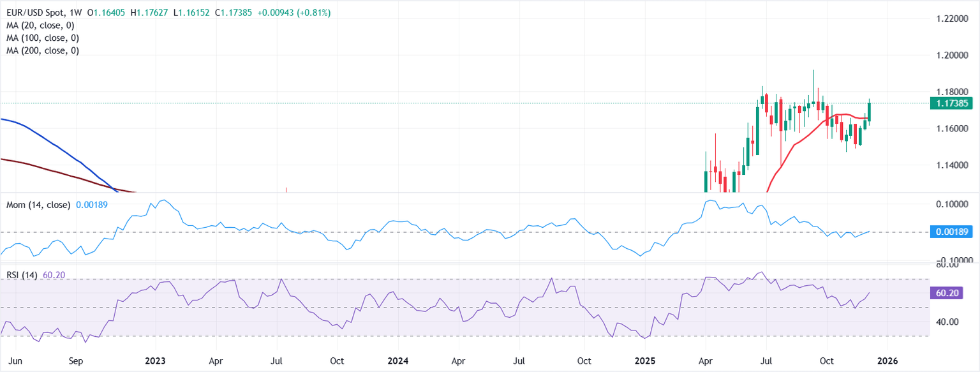Select the MA (100, close, 0) indicator

click(x=41, y=38)
